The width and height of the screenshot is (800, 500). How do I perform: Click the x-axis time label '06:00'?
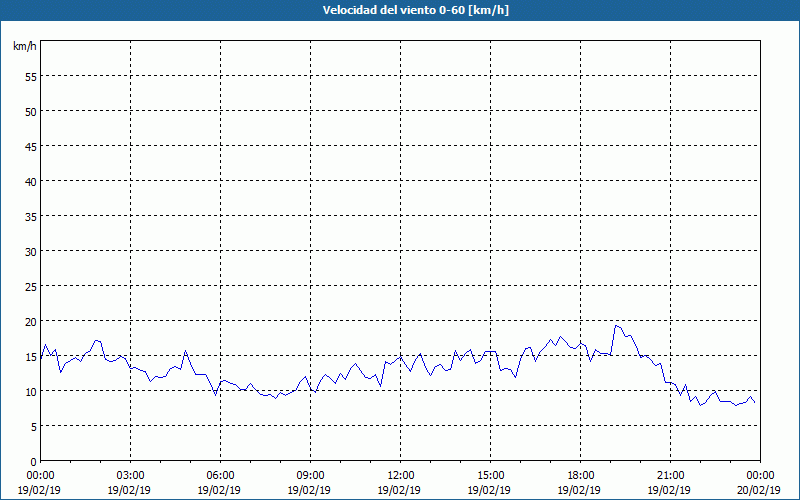pos(220,476)
